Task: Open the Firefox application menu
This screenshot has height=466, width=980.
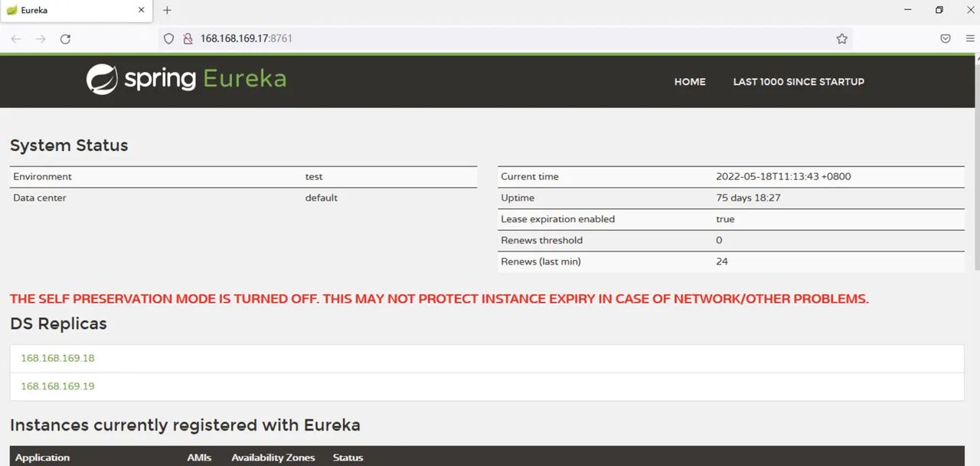Action: coord(969,38)
